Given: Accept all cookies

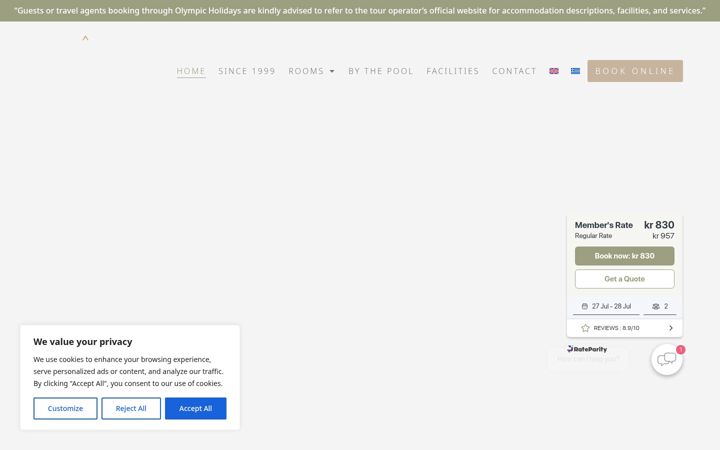Looking at the screenshot, I should (196, 408).
